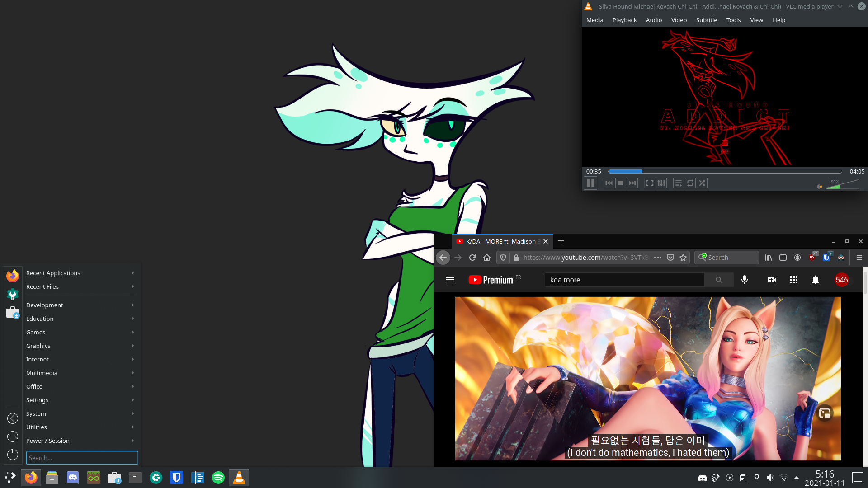This screenshot has width=868, height=488.
Task: Open the VLC Help menu
Action: point(778,20)
